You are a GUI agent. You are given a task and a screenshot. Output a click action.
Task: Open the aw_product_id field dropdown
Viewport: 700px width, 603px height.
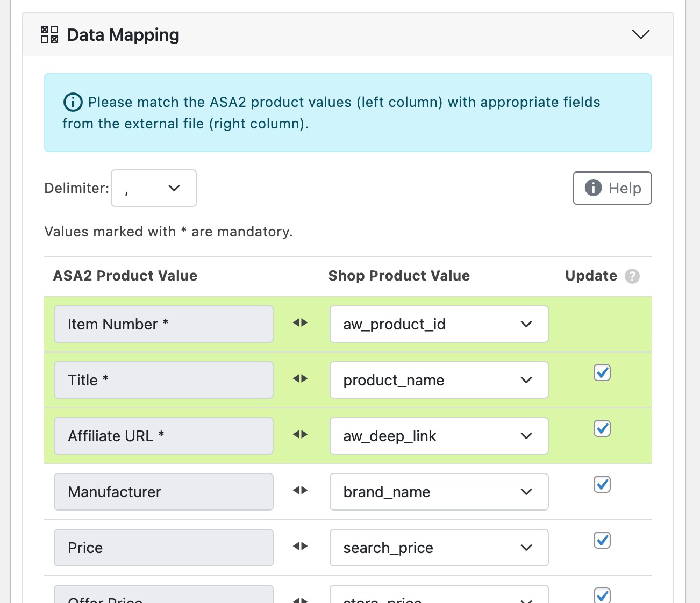tap(439, 324)
